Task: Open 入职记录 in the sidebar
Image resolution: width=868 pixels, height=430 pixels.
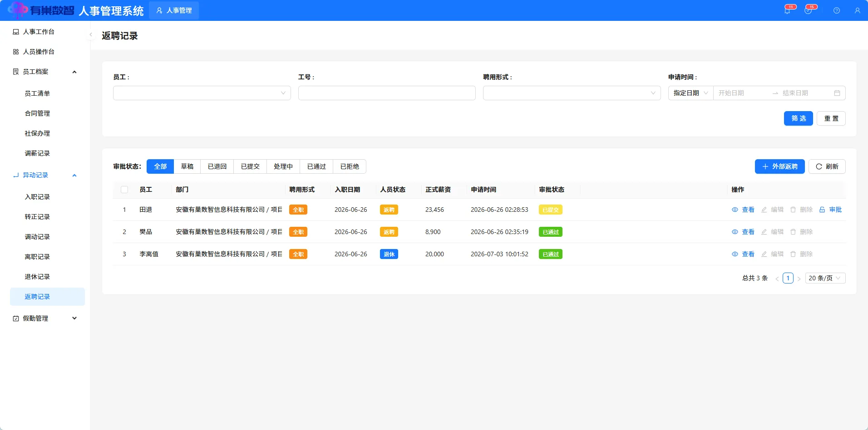Action: click(x=37, y=197)
